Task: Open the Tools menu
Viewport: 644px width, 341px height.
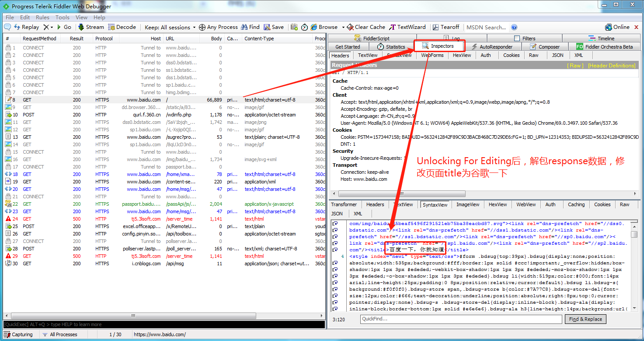Action: click(x=62, y=18)
